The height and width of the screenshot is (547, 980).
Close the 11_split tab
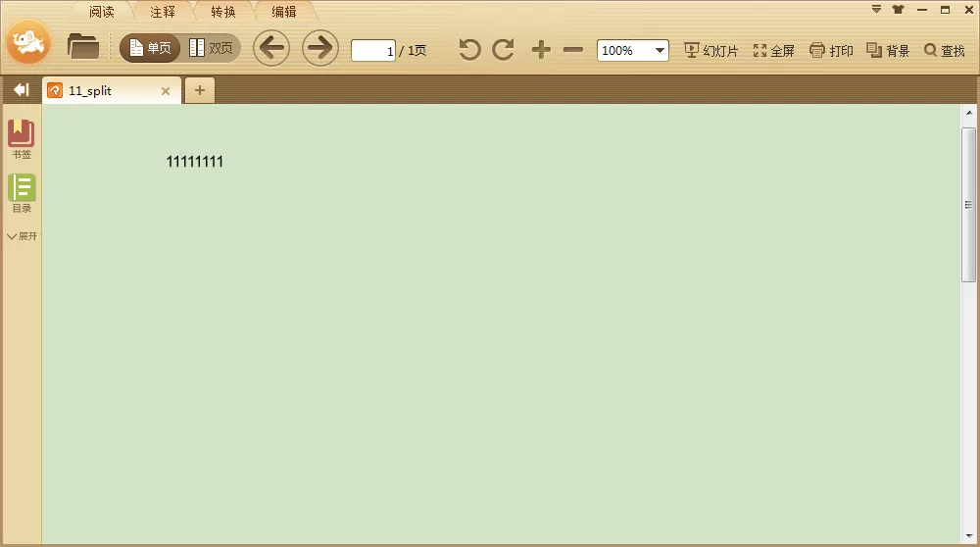pyautogui.click(x=166, y=91)
